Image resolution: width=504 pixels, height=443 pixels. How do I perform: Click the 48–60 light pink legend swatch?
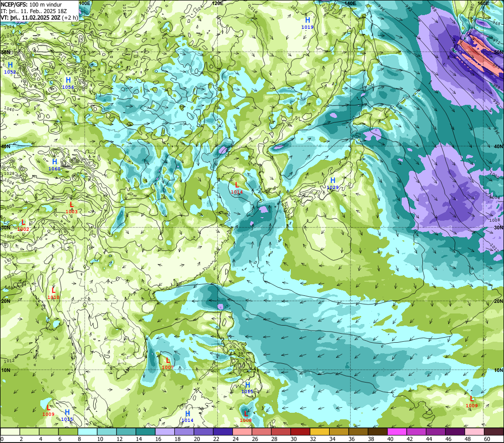pyautogui.click(x=474, y=431)
